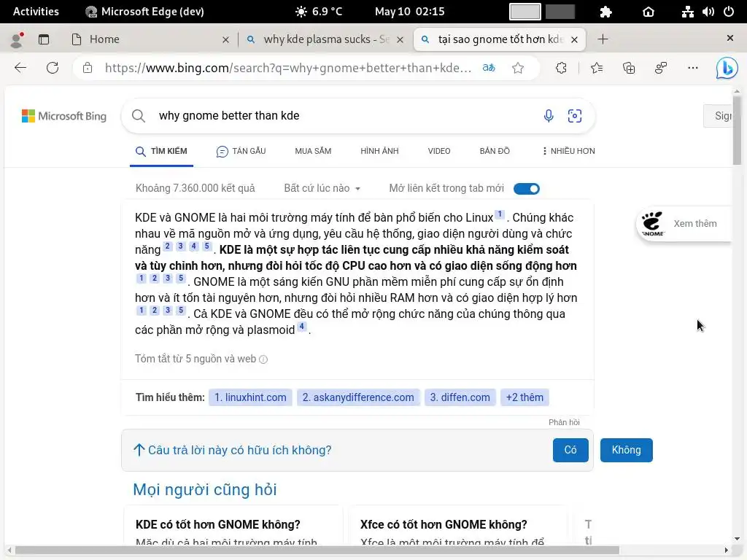Click the Sign in button
This screenshot has width=747, height=560.
pos(718,116)
